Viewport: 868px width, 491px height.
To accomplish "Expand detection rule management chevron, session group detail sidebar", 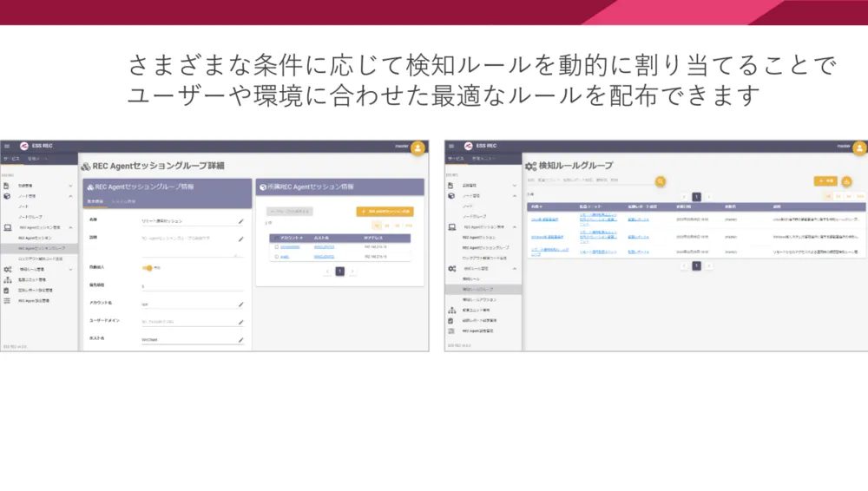I will click(70, 270).
